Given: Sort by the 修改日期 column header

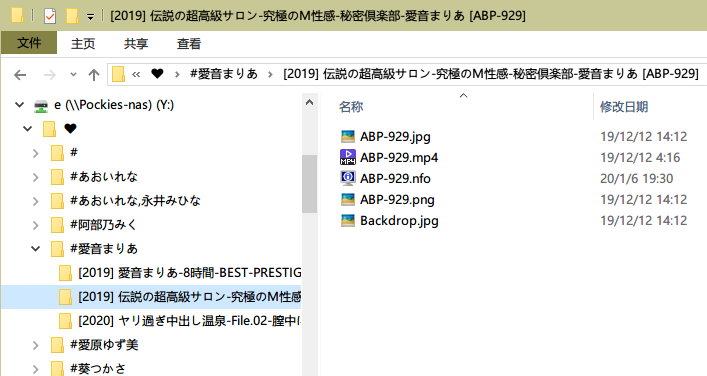Looking at the screenshot, I should 624,107.
